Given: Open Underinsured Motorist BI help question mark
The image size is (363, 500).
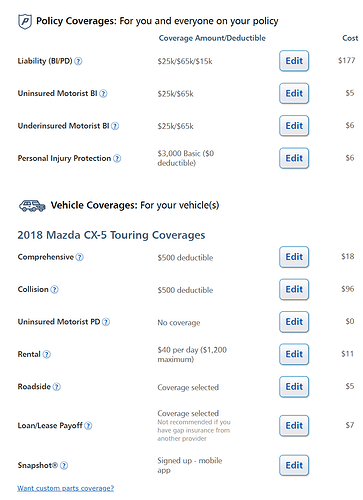Looking at the screenshot, I should (x=115, y=126).
